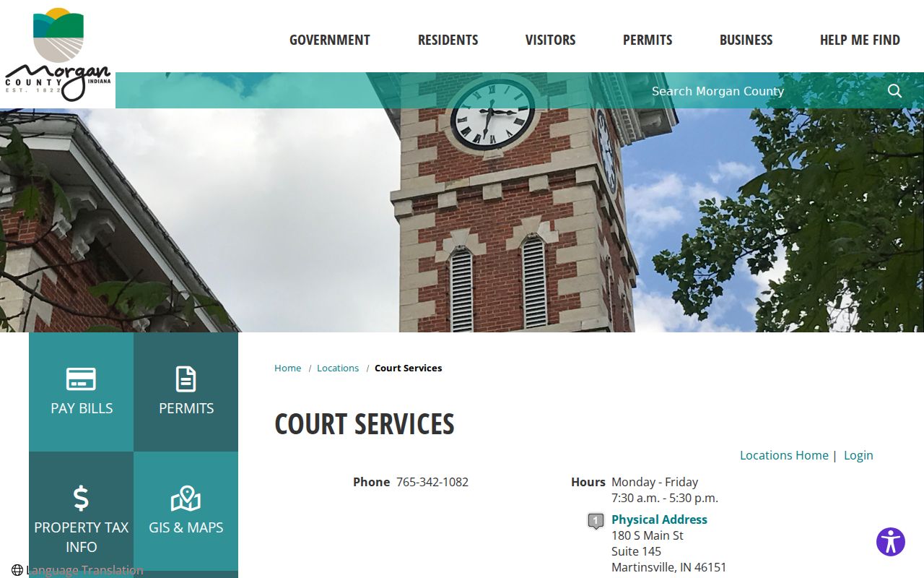This screenshot has width=924, height=578.
Task: Click the 180 S Main St address line
Action: coord(648,535)
